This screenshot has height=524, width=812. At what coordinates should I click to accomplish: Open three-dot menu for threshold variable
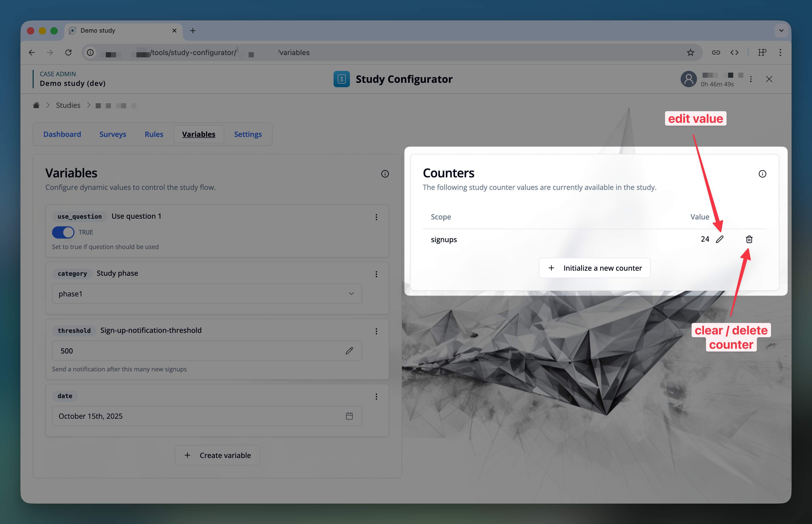pyautogui.click(x=376, y=331)
